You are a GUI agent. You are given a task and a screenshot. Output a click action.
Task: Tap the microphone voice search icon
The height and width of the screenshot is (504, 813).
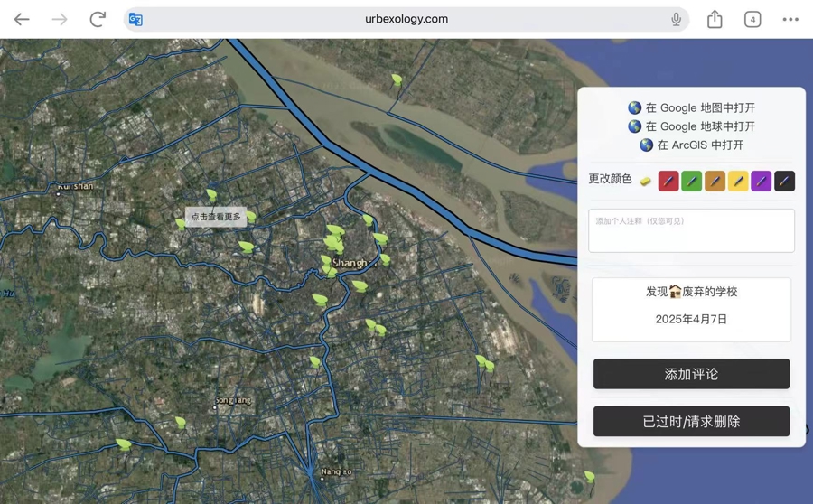676,19
